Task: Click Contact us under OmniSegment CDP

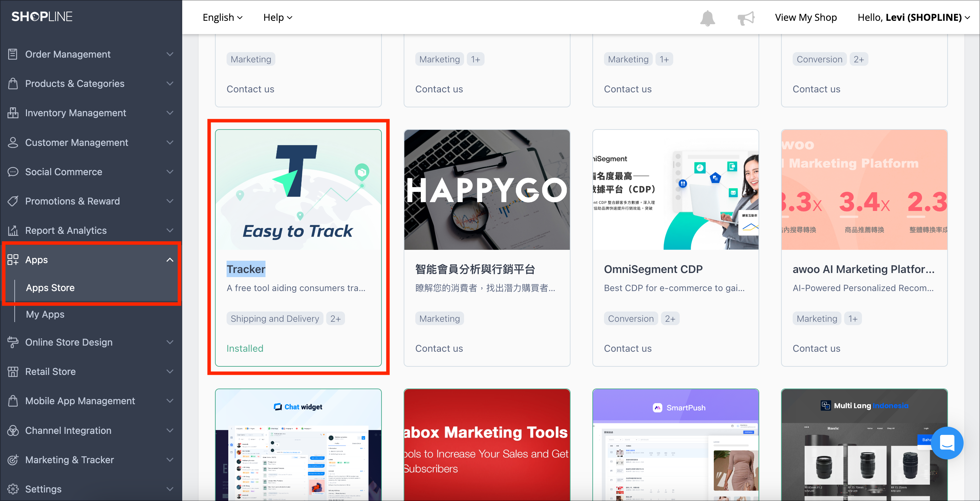Action: (628, 348)
